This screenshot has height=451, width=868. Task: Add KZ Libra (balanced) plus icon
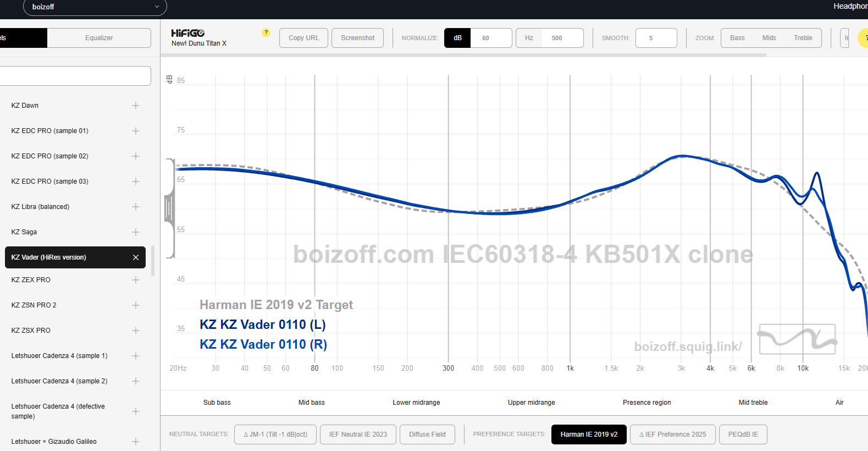click(x=136, y=207)
